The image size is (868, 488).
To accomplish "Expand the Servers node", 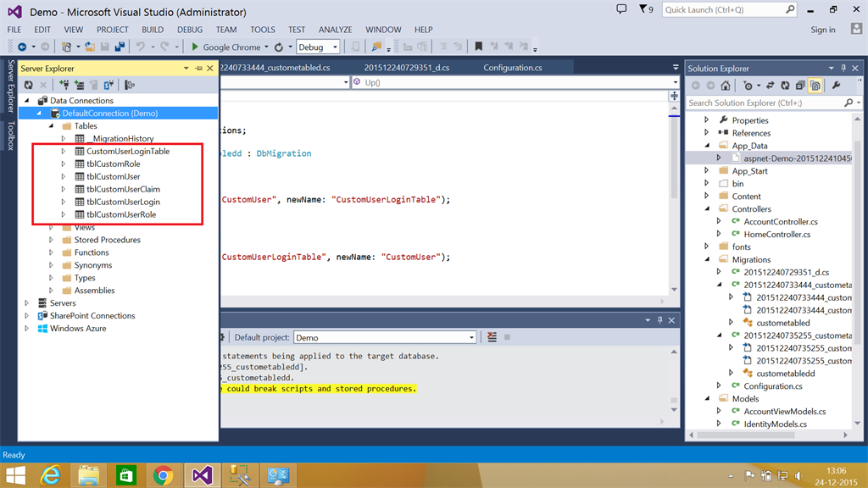I will (26, 303).
